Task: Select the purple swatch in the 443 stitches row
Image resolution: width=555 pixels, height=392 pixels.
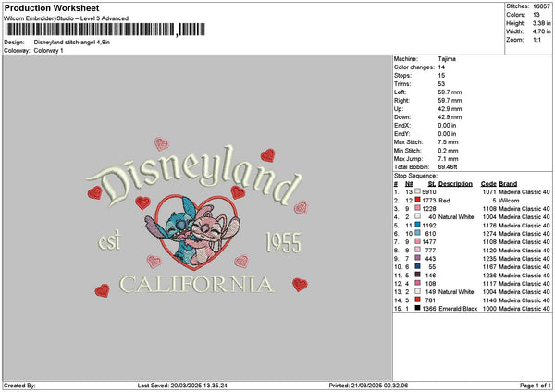Action: [x=418, y=258]
